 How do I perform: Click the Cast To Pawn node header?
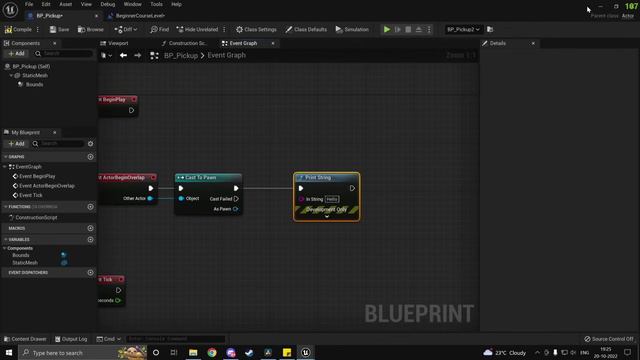tap(208, 178)
